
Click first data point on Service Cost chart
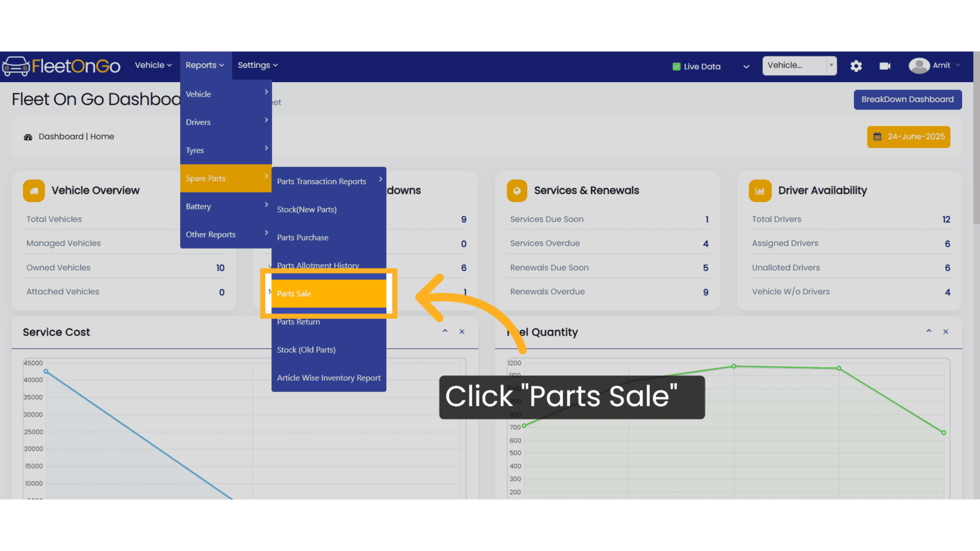pos(46,371)
